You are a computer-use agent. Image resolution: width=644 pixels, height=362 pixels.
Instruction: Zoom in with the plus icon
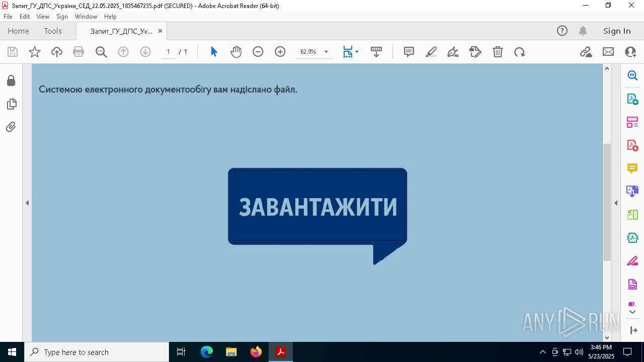(280, 52)
